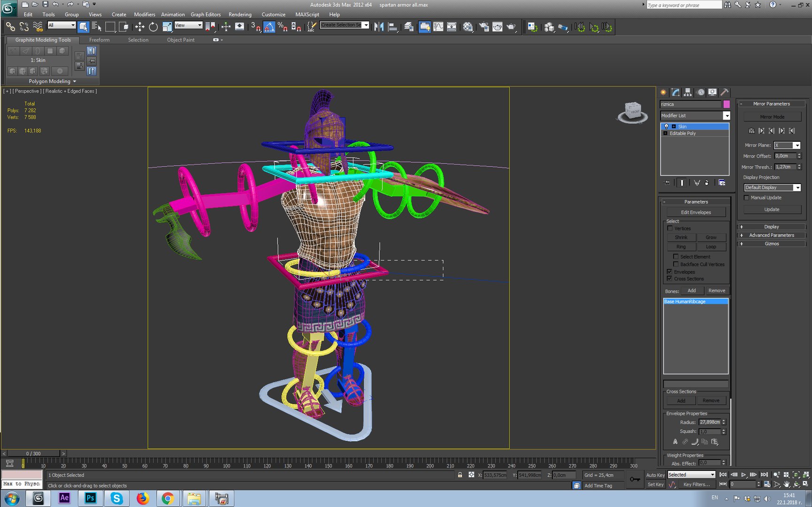Click the Edit Envelopes button
Screen dimensions: 812x507
click(696, 212)
